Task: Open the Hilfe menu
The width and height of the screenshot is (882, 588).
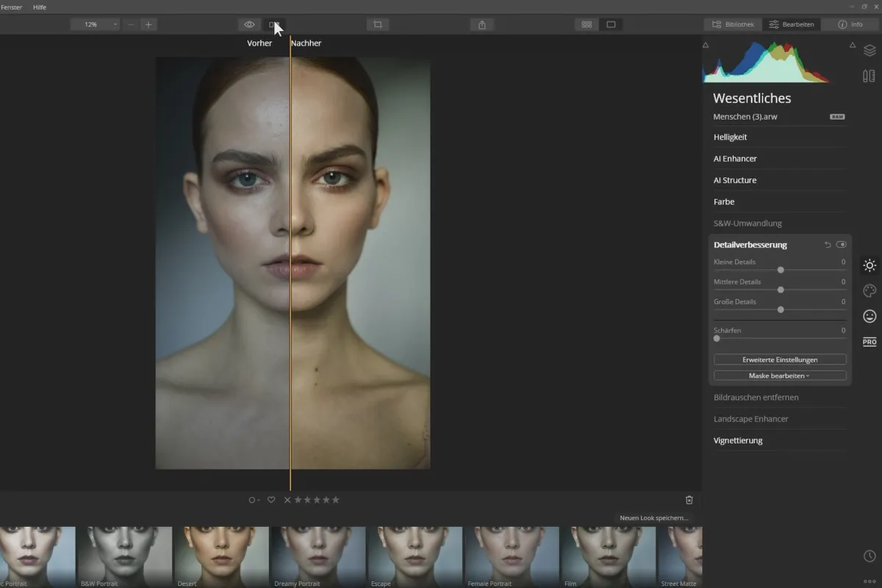Action: (x=40, y=7)
